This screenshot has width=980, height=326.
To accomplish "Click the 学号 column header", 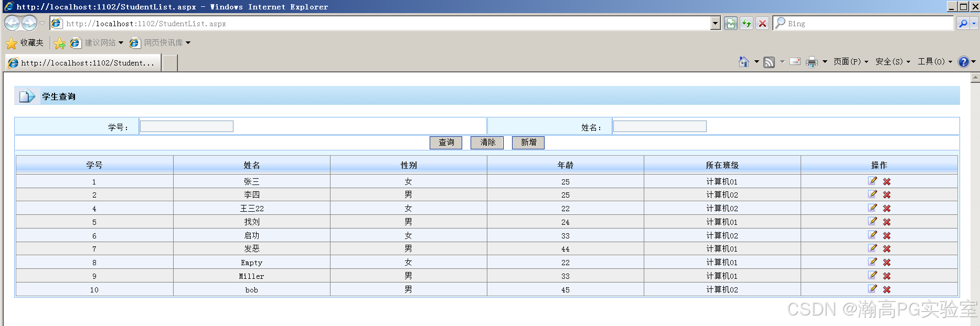I will (x=94, y=165).
